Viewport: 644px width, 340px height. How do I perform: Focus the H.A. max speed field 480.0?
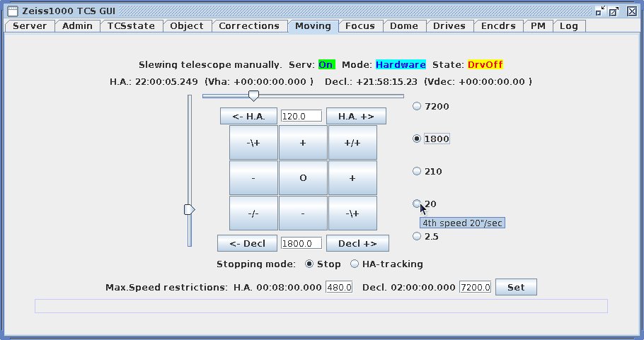click(x=339, y=287)
